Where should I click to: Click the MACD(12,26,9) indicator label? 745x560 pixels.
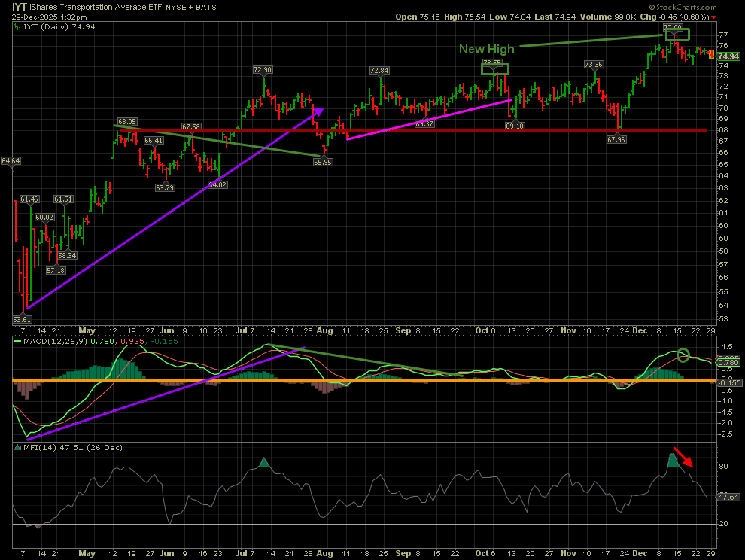click(46, 342)
